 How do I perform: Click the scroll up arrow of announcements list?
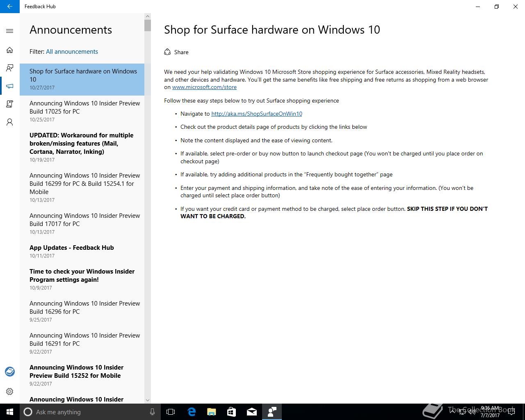[x=148, y=16]
